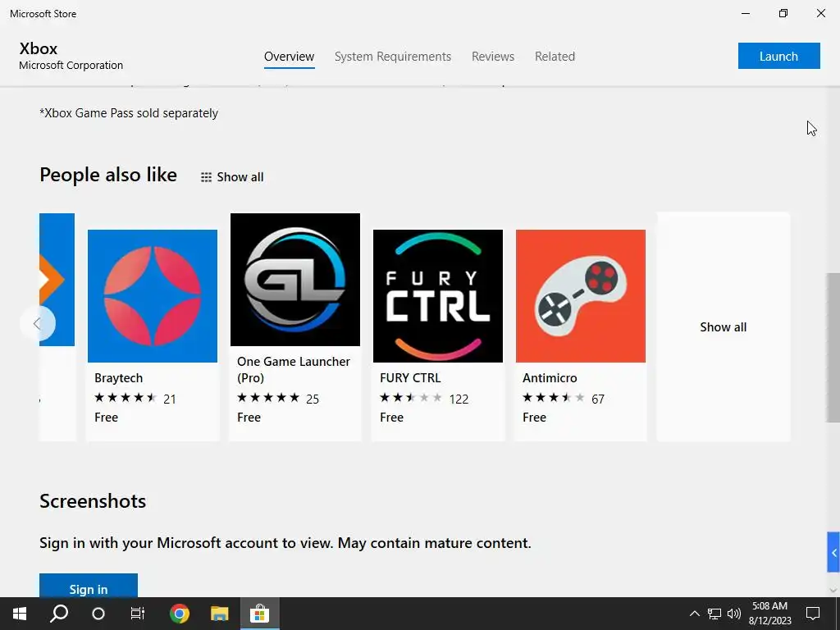Open One Game Launcher (Pro) logo tile
Image resolution: width=840 pixels, height=630 pixels.
click(x=295, y=280)
